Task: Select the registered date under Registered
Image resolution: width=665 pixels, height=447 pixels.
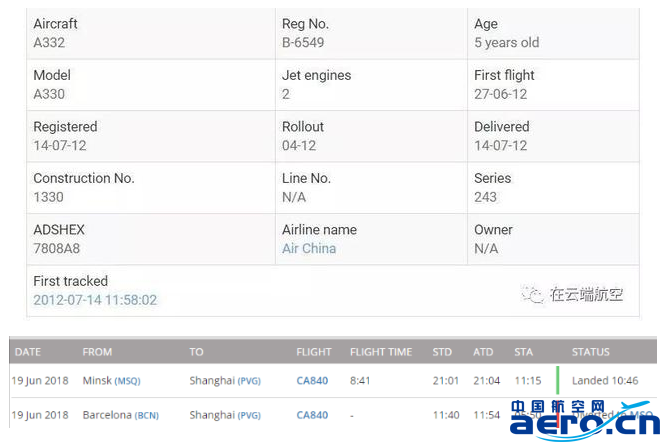Action: 60,145
